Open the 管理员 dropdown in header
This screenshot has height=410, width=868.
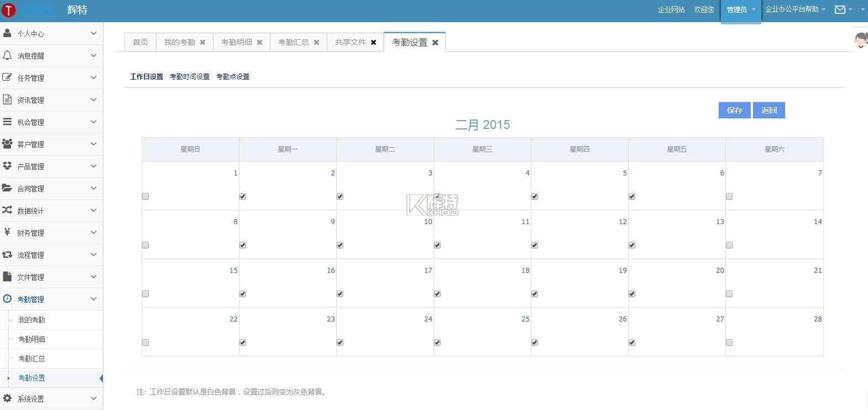coord(740,10)
